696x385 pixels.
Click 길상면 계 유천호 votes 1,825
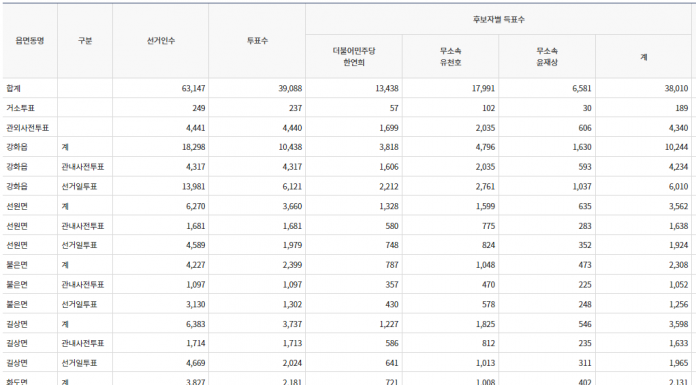[486, 324]
